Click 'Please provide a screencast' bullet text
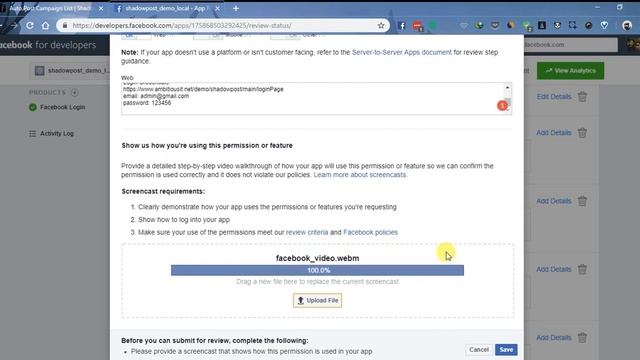 [x=251, y=351]
